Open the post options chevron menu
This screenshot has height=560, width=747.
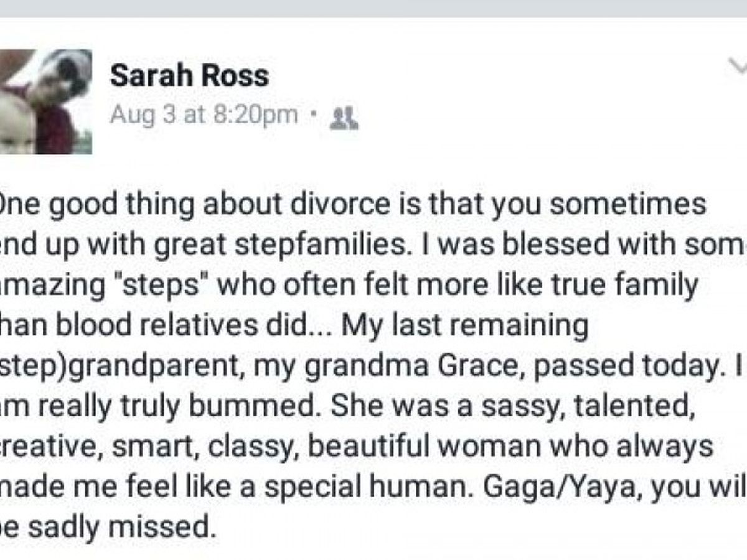click(738, 65)
